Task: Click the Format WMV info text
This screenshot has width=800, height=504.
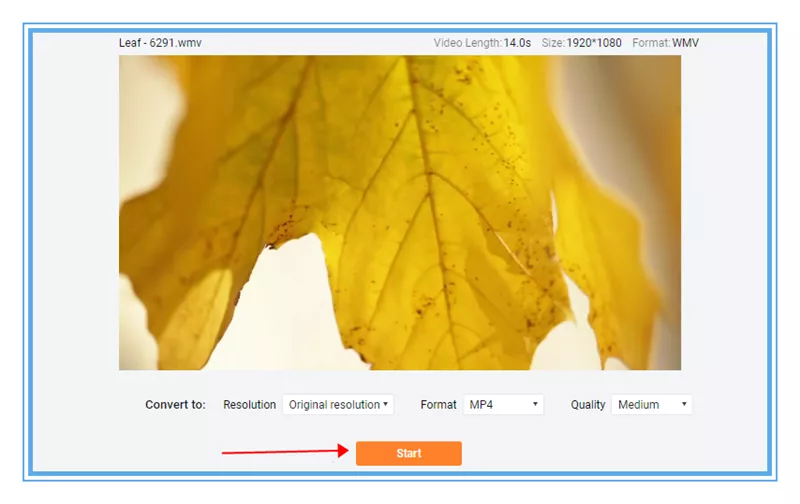Action: pos(665,43)
